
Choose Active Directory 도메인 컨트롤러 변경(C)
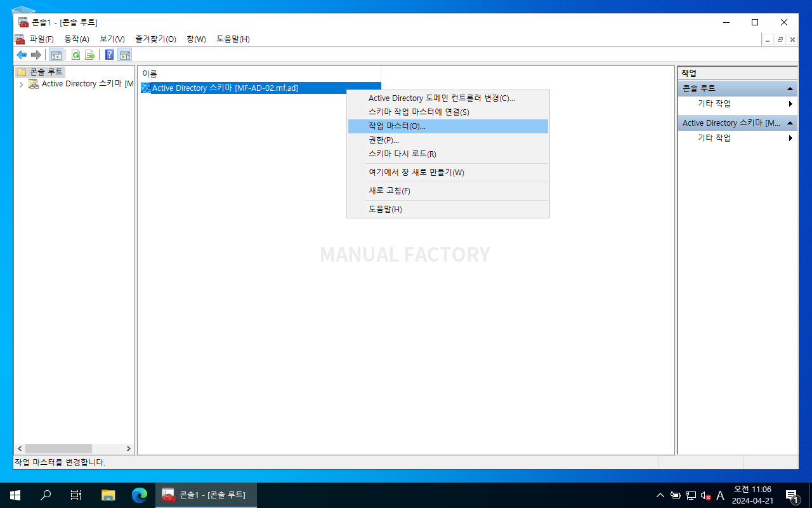click(x=448, y=98)
